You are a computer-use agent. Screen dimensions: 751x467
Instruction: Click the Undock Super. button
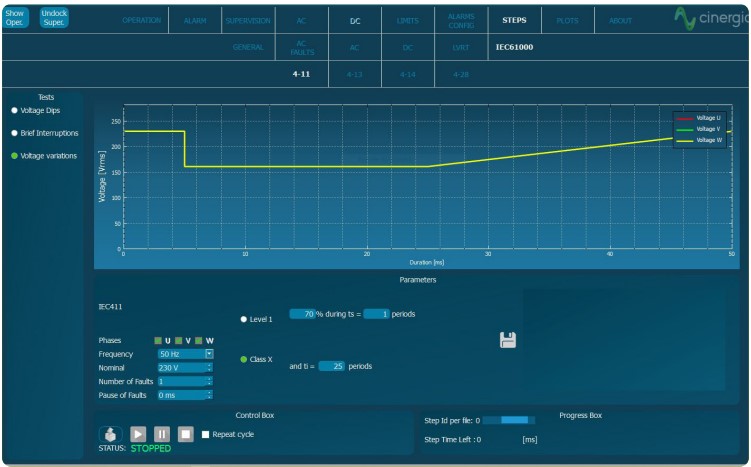(x=54, y=17)
